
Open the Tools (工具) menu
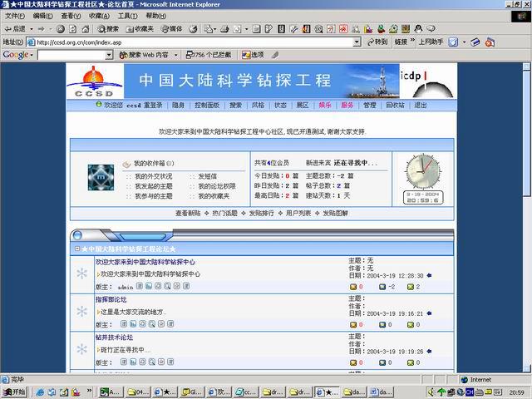click(x=127, y=16)
